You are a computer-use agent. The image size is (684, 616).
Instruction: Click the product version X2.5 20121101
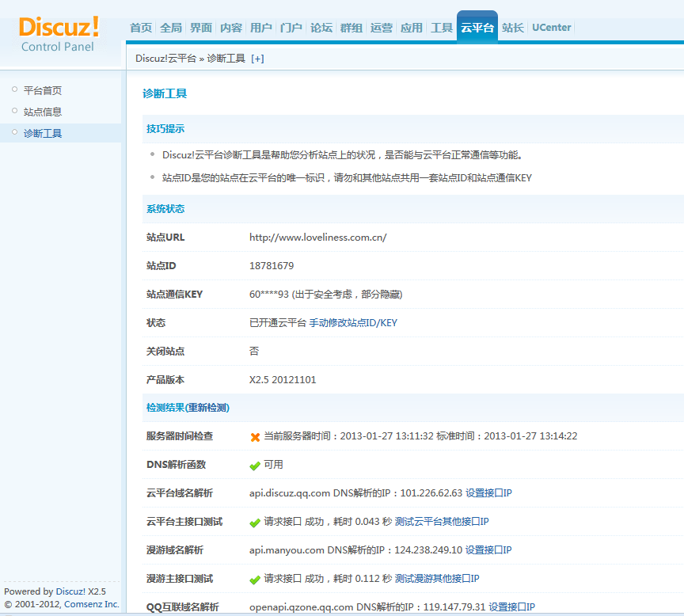coord(283,379)
